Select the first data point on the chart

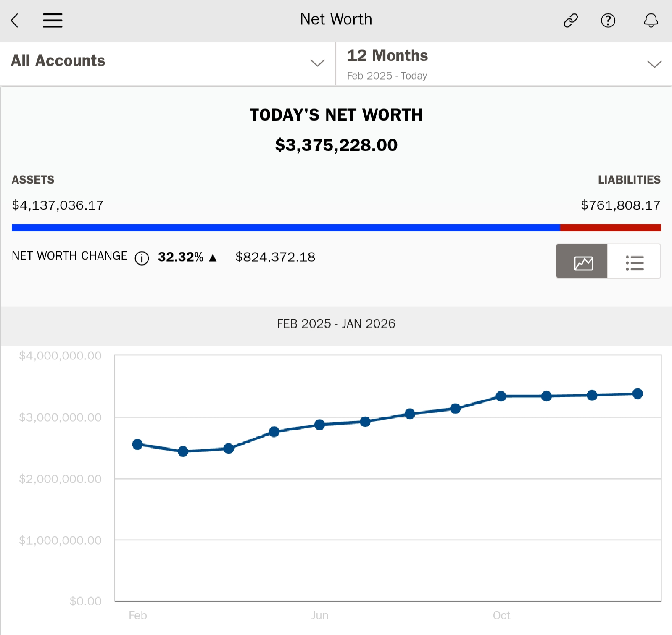(x=137, y=444)
